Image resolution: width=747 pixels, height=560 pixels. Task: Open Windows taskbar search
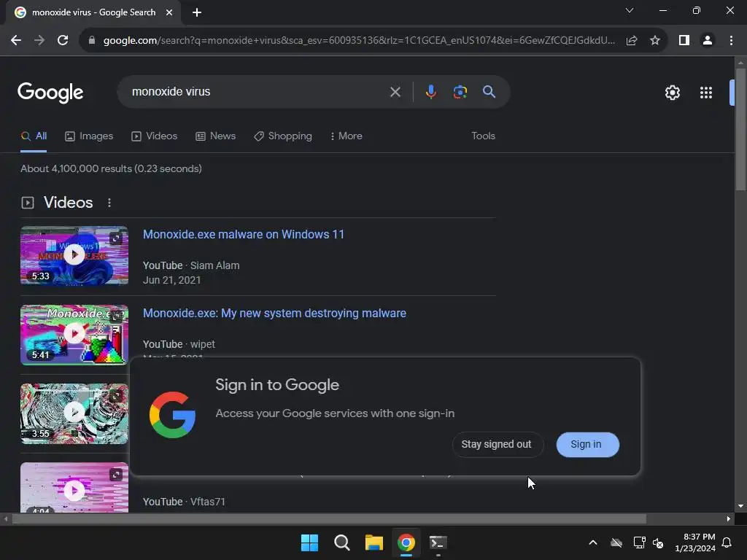point(341,542)
